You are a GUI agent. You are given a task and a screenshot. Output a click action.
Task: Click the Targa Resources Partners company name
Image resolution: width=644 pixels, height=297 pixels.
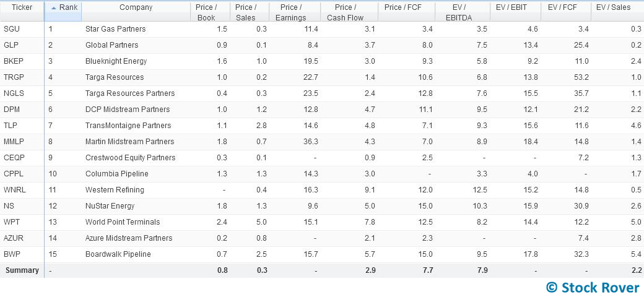(130, 93)
